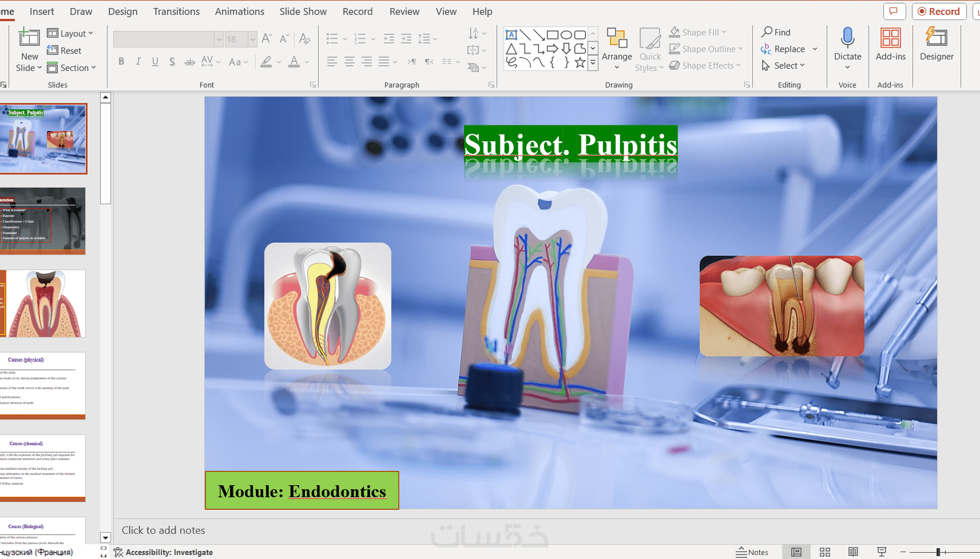Switch to Slide Sorter view icon
The image size is (980, 559).
825,552
